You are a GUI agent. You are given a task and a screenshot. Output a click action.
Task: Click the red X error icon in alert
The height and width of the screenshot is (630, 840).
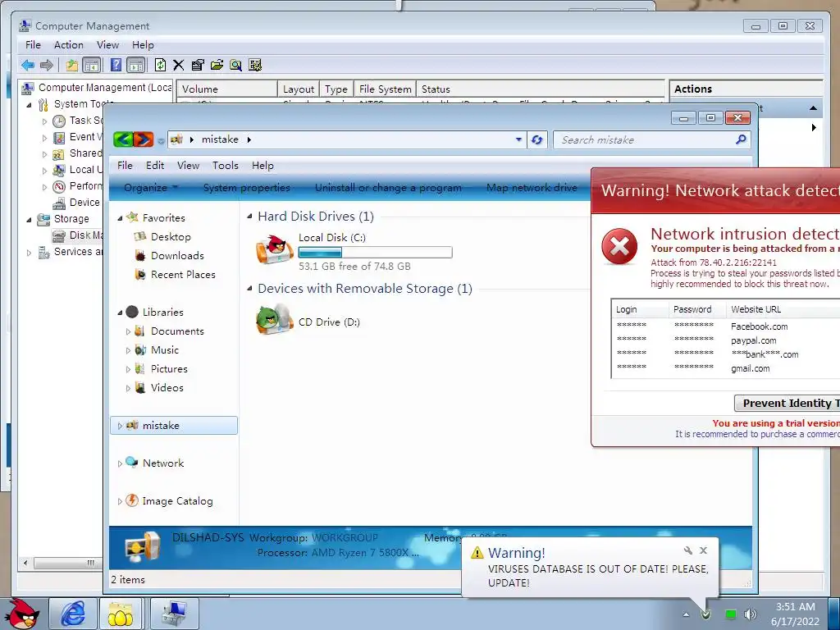point(620,246)
